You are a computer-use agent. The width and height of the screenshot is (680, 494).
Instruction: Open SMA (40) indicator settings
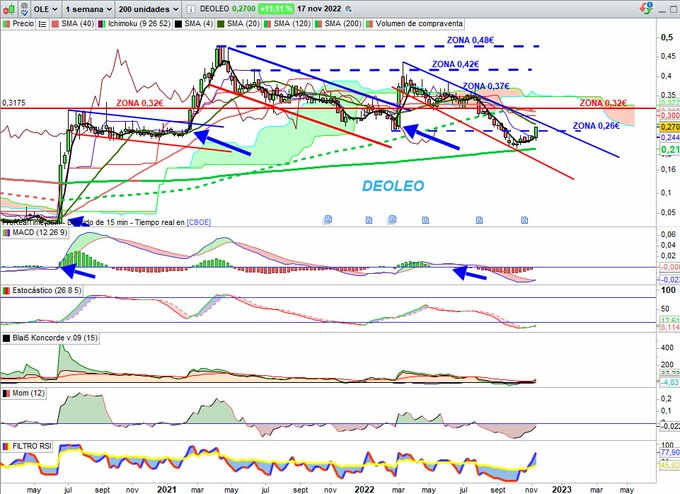(77, 23)
